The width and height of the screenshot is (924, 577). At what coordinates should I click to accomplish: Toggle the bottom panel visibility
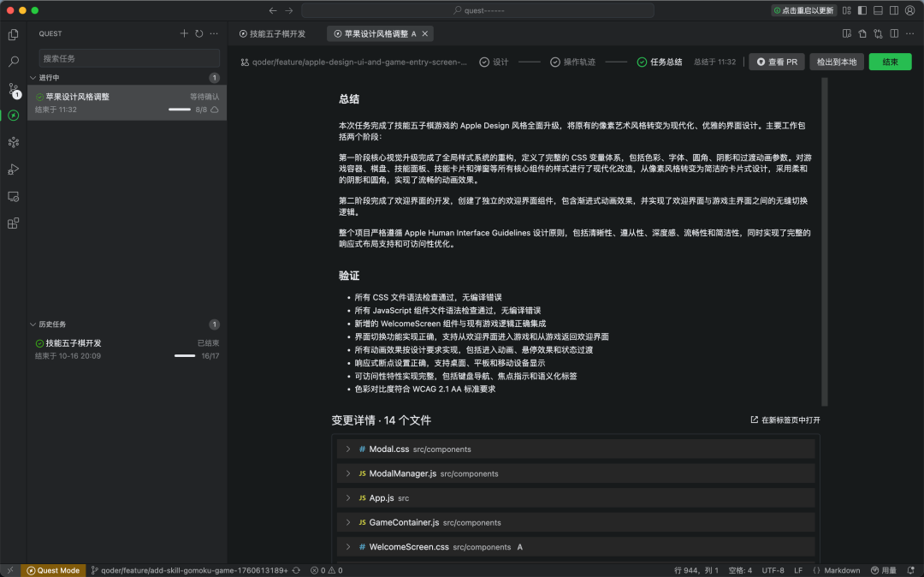pos(878,10)
